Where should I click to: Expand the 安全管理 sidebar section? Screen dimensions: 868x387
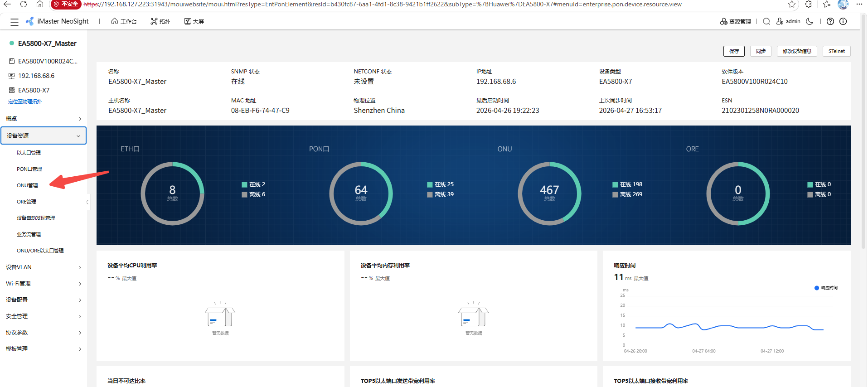pyautogui.click(x=44, y=316)
